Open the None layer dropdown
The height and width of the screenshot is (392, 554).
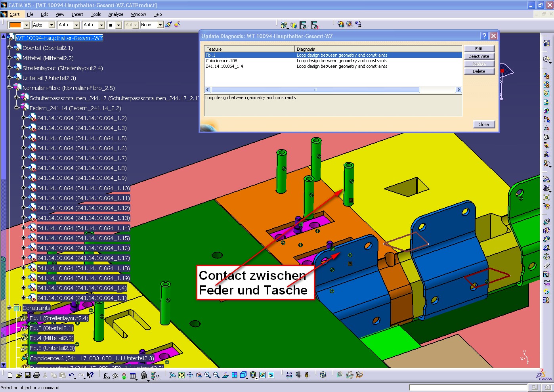(160, 25)
